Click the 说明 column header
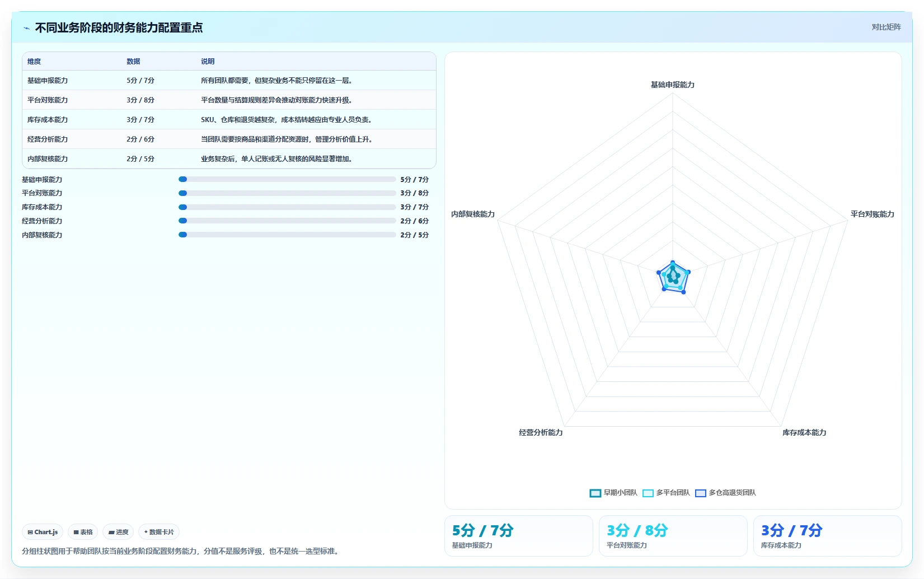The width and height of the screenshot is (924, 579). pos(208,62)
